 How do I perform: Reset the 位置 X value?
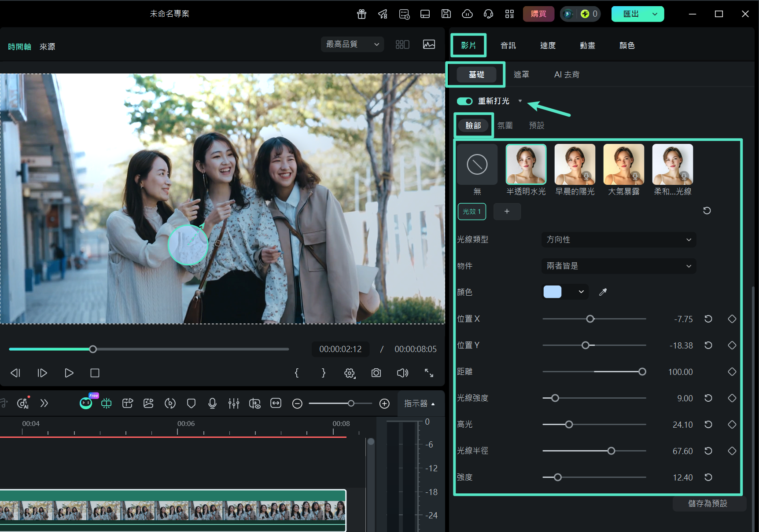pyautogui.click(x=708, y=319)
